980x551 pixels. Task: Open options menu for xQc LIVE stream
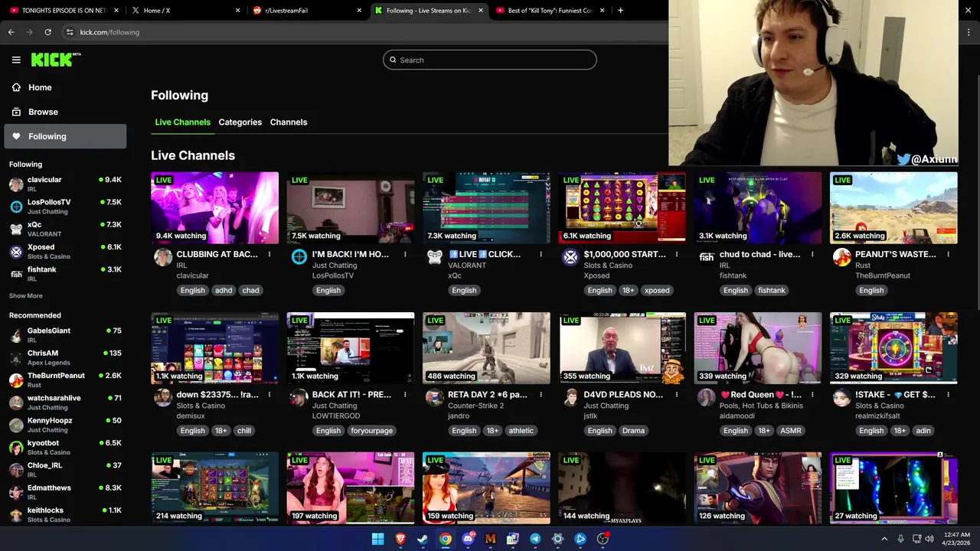click(x=541, y=254)
